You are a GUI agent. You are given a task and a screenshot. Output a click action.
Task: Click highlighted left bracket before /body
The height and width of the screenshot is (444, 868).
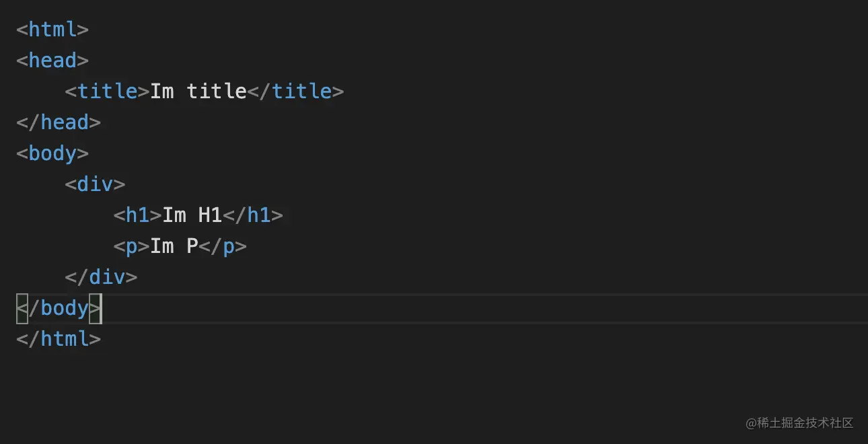22,308
